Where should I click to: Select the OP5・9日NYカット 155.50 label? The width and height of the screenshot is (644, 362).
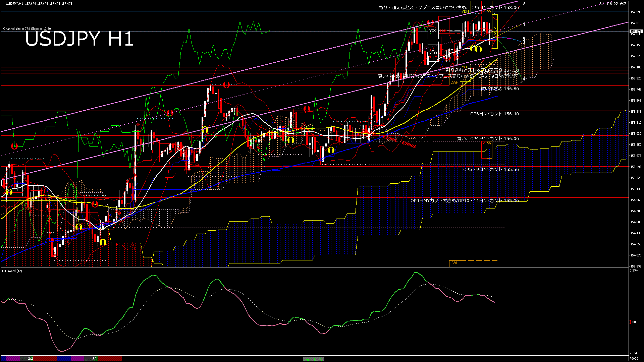click(x=491, y=170)
